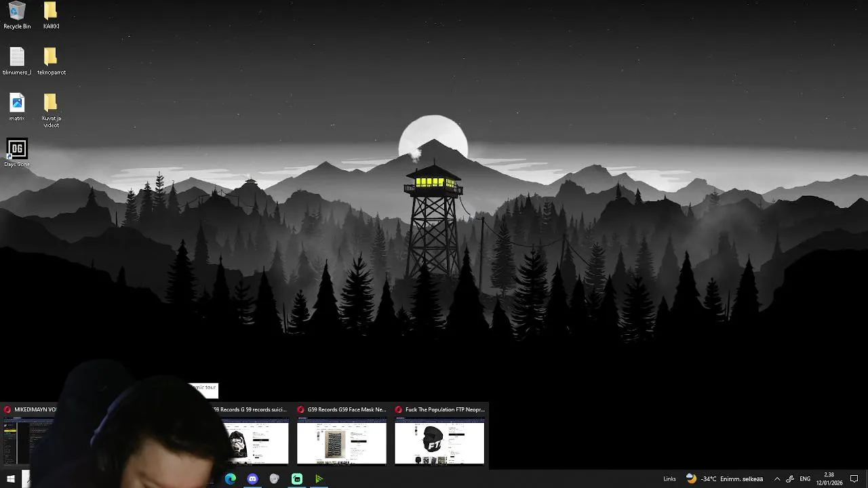The width and height of the screenshot is (868, 488).
Task: Select the Recycle Bin desktop icon
Action: point(17,16)
